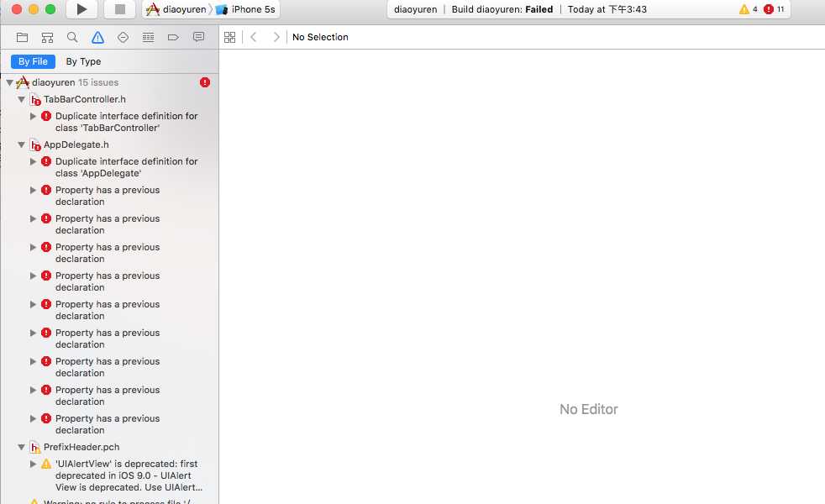Open the Symbol navigator icon
The width and height of the screenshot is (825, 504).
pyautogui.click(x=47, y=37)
